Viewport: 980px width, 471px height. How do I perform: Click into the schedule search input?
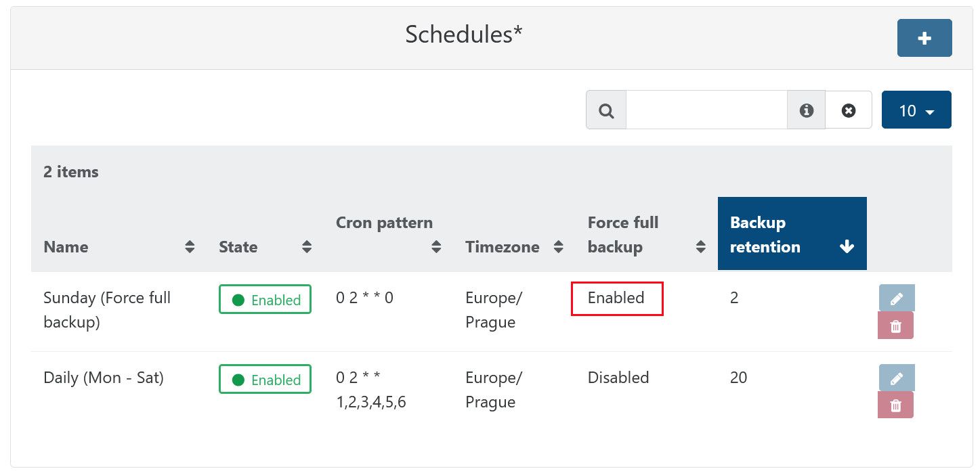pos(706,110)
